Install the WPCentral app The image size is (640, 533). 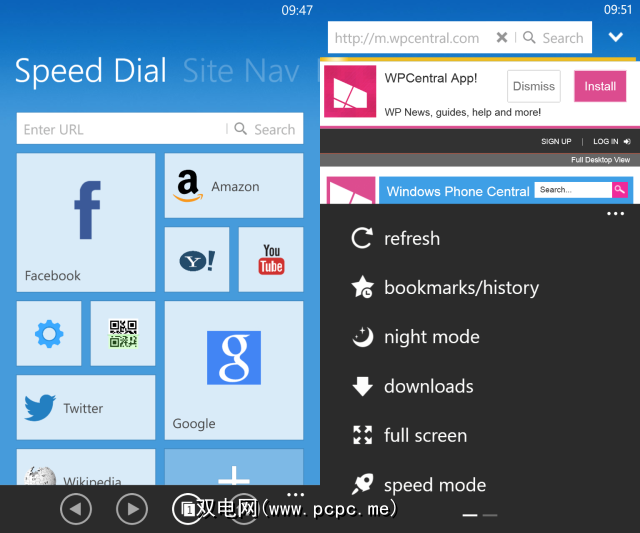[x=600, y=86]
